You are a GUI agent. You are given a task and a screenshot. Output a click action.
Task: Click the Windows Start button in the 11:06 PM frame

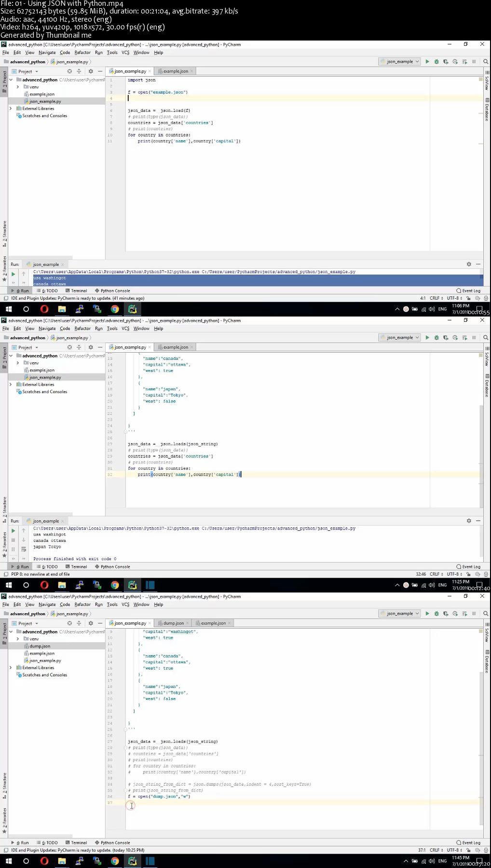click(8, 309)
